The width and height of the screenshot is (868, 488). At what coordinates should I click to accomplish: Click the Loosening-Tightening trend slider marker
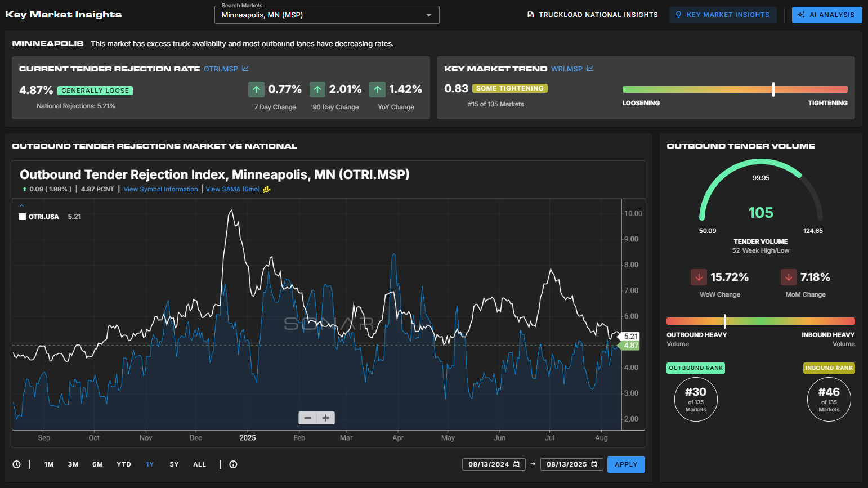(x=773, y=89)
